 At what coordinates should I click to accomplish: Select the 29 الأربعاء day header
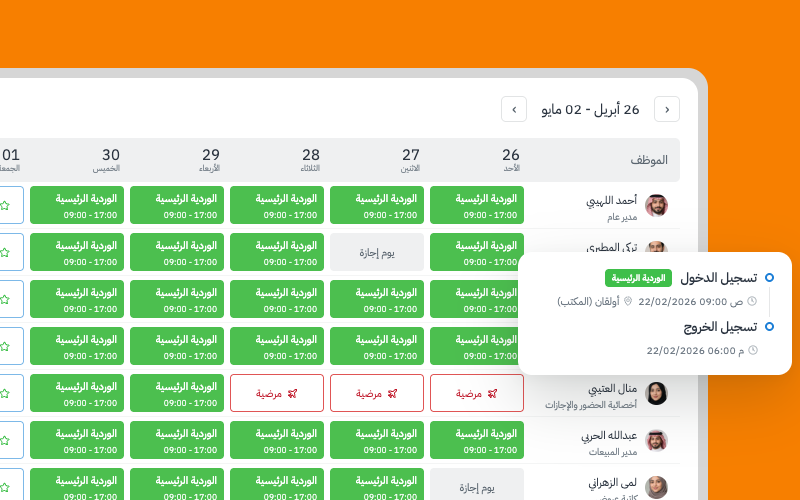[x=210, y=159]
